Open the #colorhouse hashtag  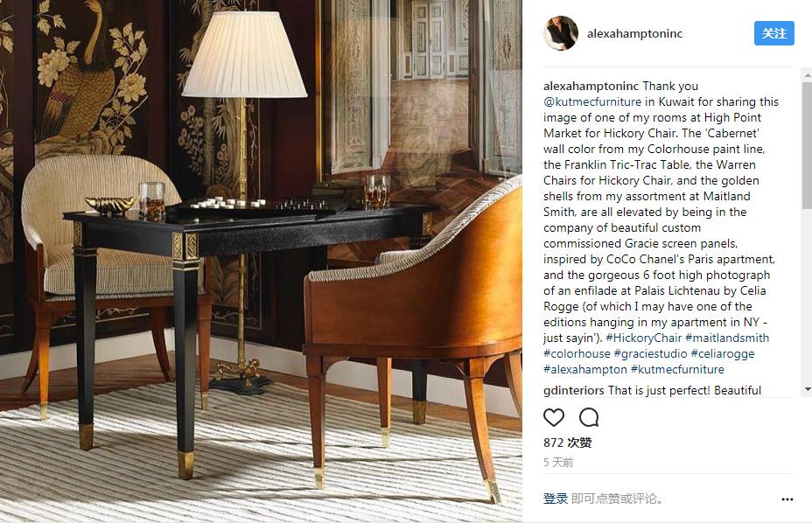[577, 353]
